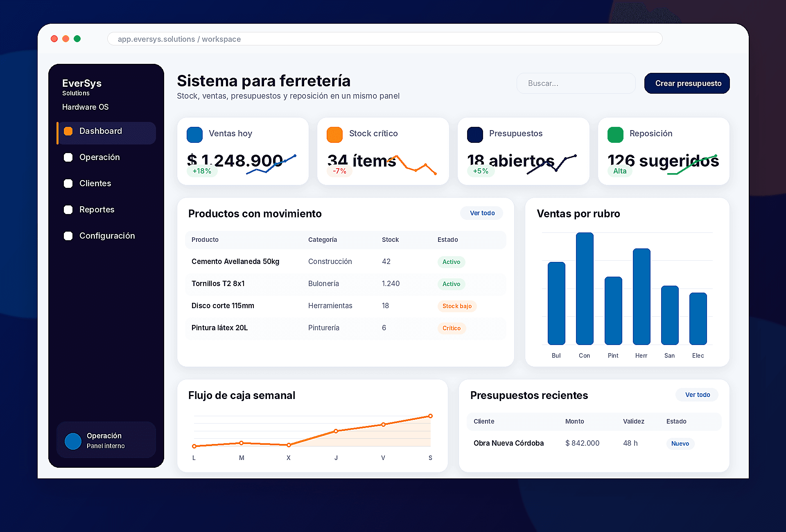Screen dimensions: 786x532
Task: Click the Alta badge on Reposición
Action: pyautogui.click(x=620, y=171)
